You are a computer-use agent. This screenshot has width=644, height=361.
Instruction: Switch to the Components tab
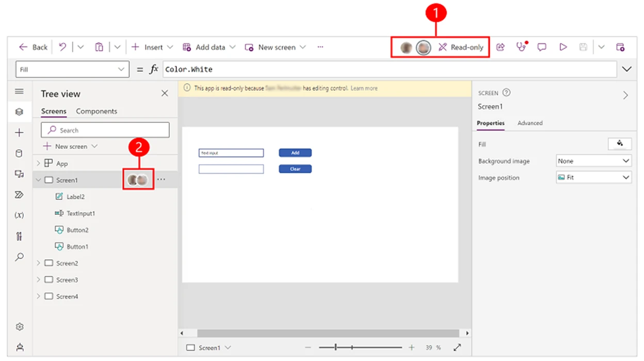96,111
